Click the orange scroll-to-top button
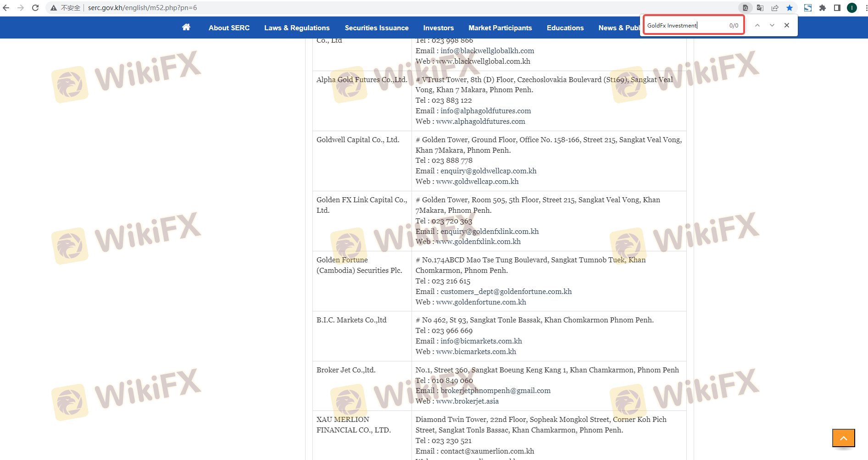Viewport: 868px width, 460px height. (x=843, y=438)
